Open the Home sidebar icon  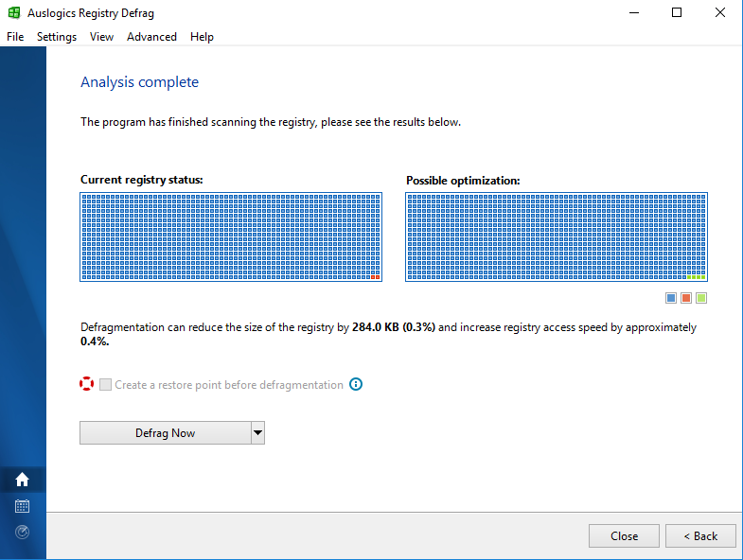pyautogui.click(x=23, y=480)
